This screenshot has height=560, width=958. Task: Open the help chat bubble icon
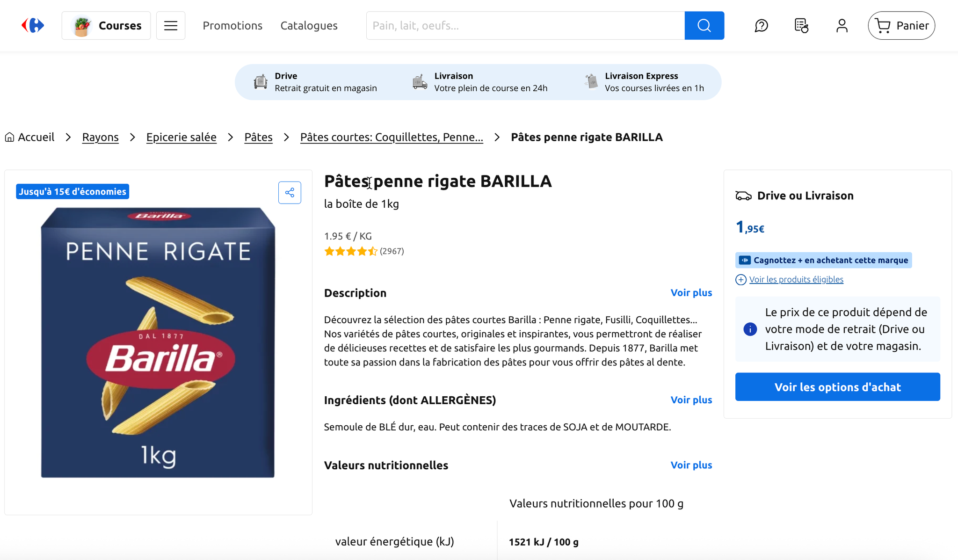click(761, 26)
